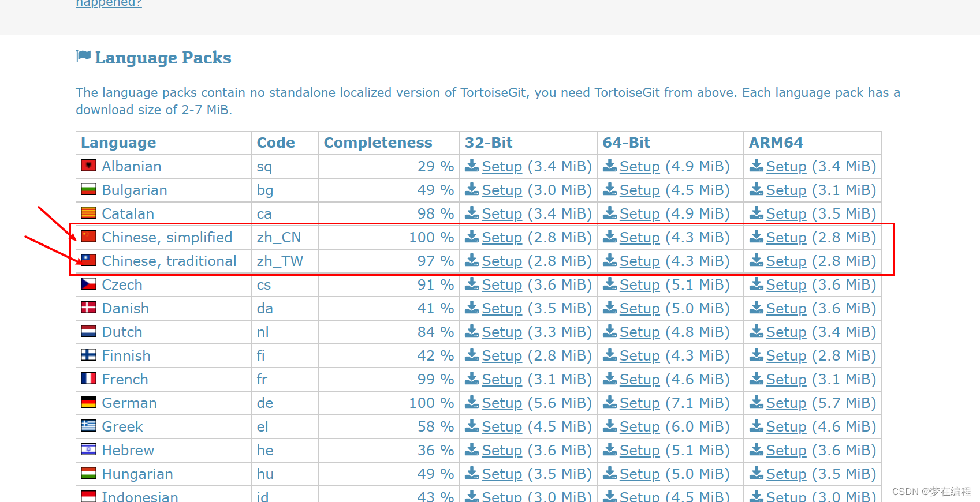Download Chinese simplified 32-Bit Setup link
This screenshot has width=980, height=502.
(x=502, y=238)
